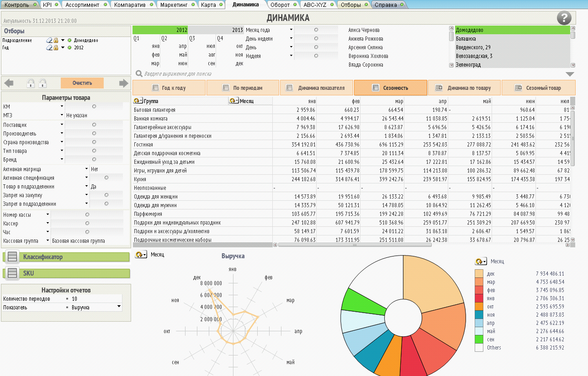This screenshot has height=376, width=588.
Task: Lock the Подразделение selection with its padlock
Action: 56,40
